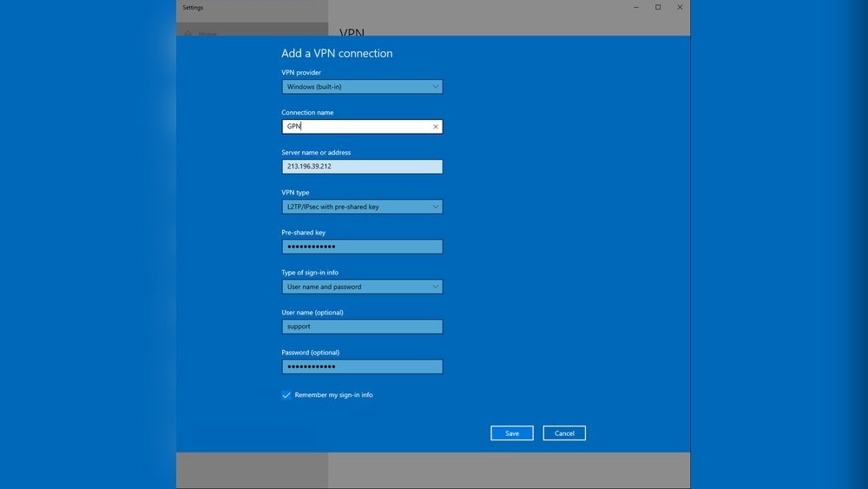This screenshot has height=489, width=868.
Task: Open the VPN provider dropdown
Action: tap(362, 87)
